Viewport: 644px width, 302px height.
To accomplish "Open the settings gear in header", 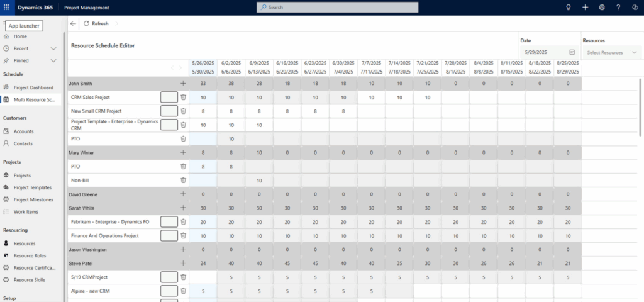I will [602, 7].
